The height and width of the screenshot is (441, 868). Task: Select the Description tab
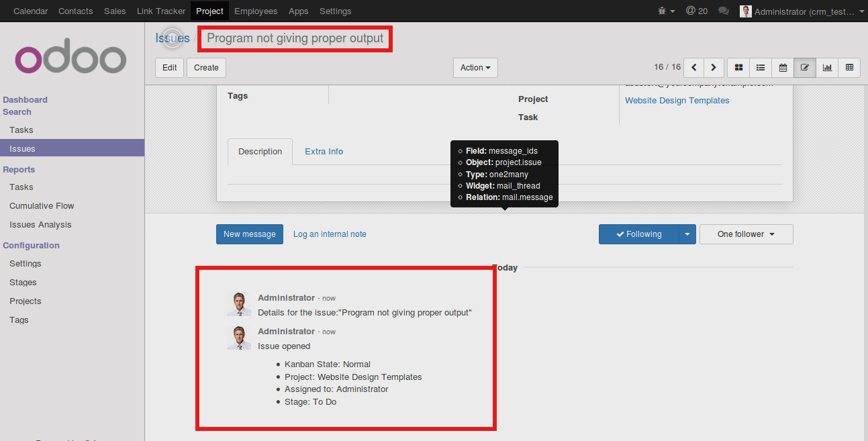click(260, 152)
